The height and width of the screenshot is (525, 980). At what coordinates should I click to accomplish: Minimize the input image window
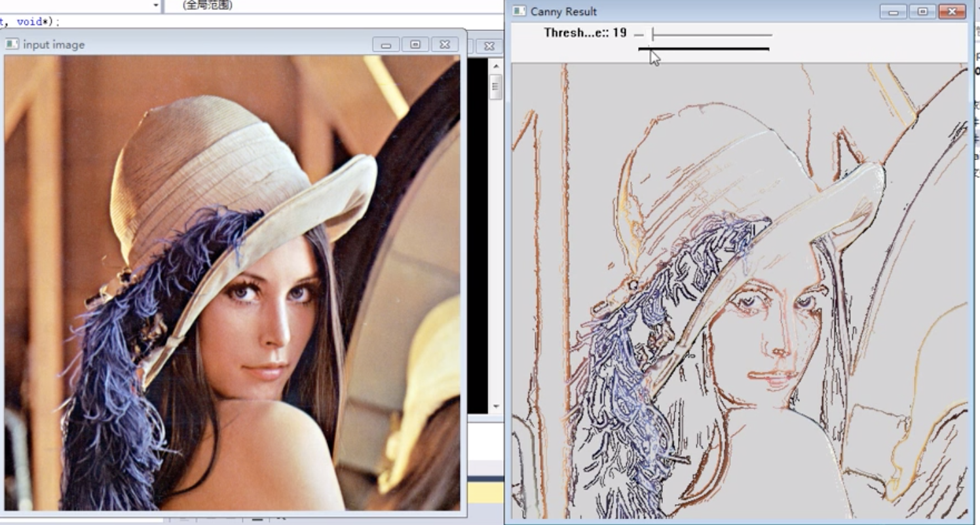click(x=386, y=45)
